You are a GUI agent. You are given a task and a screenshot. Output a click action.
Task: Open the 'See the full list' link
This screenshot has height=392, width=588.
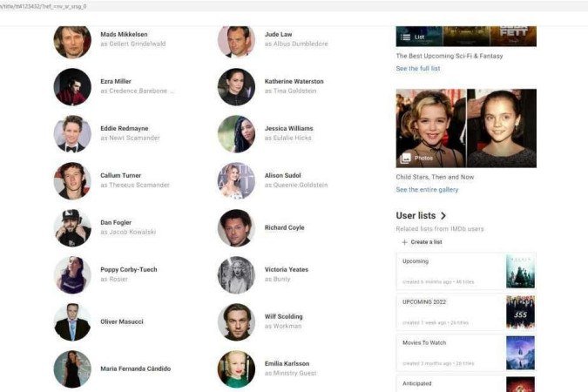[418, 68]
